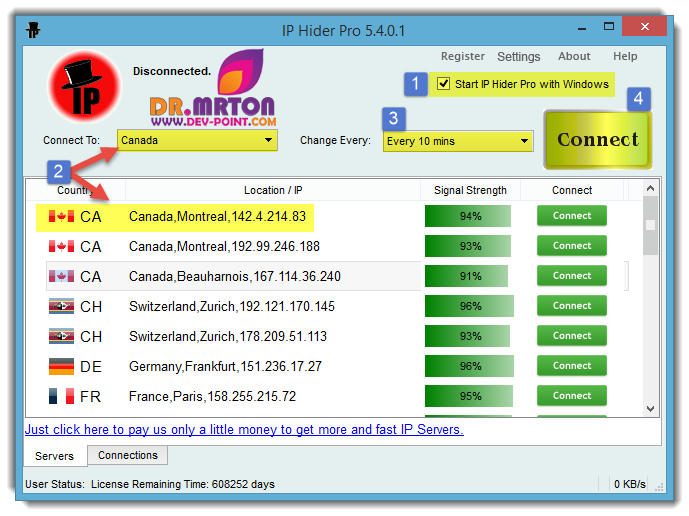The image size is (689, 516).
Task: Click the flag icon for Beauharnois server
Action: [x=61, y=276]
